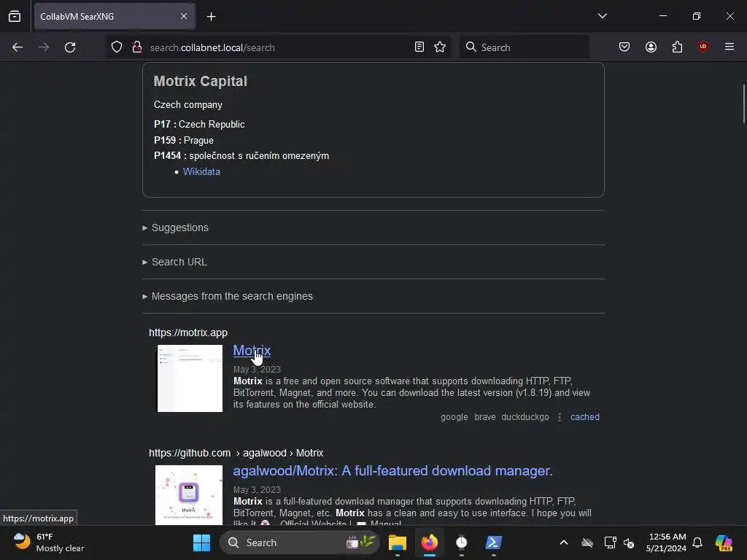Click the insecure connection padlock icon
This screenshot has width=747, height=560.
137,47
